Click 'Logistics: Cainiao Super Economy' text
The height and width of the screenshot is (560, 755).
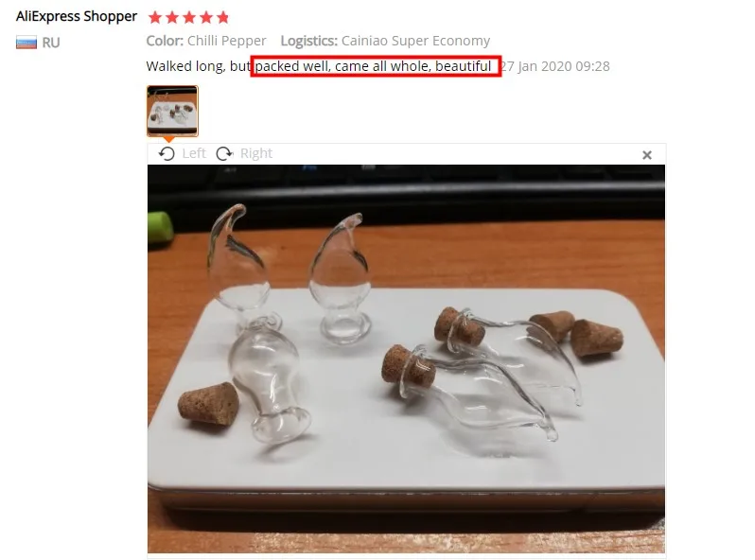385,41
